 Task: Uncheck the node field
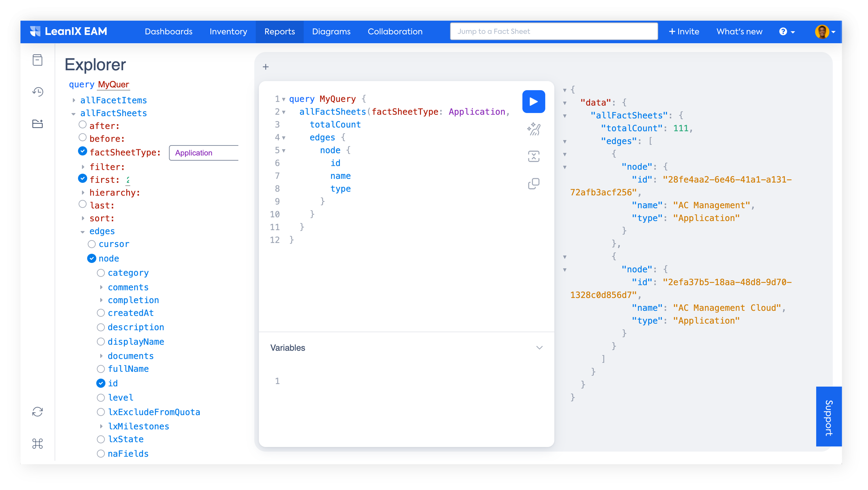pos(91,258)
